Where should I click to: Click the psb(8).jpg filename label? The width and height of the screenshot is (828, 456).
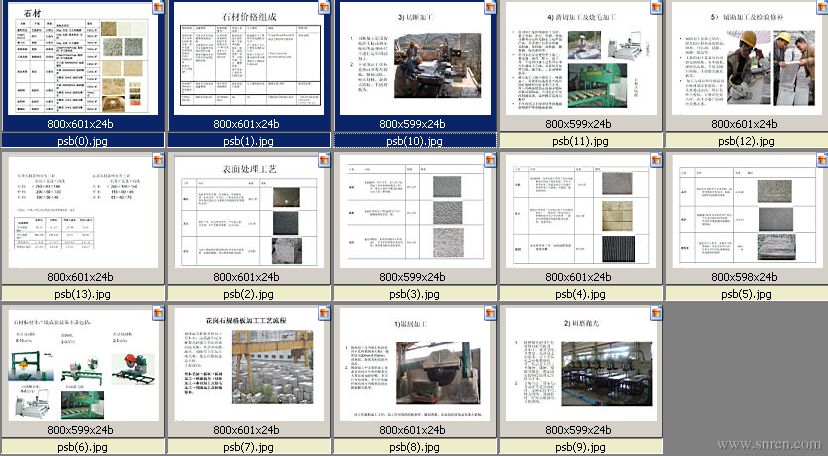[415, 447]
